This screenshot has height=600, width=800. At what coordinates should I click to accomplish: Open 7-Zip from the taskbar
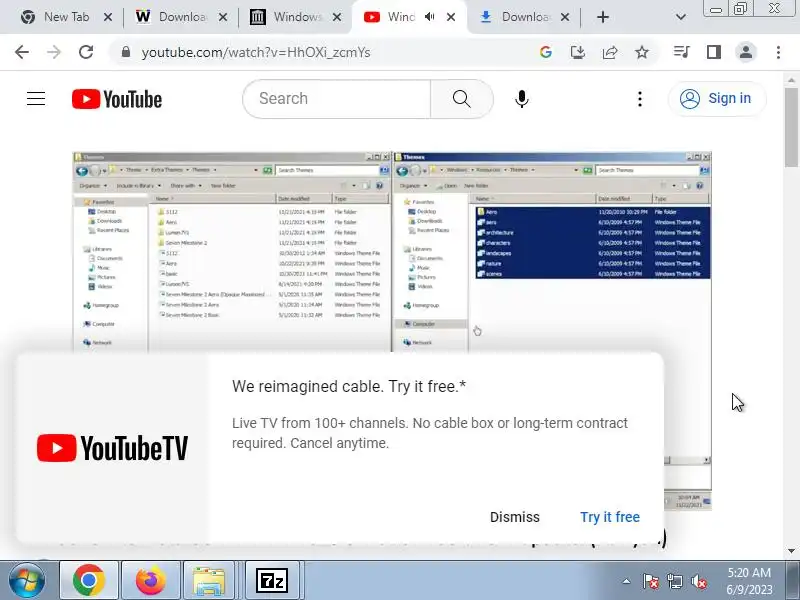271,581
